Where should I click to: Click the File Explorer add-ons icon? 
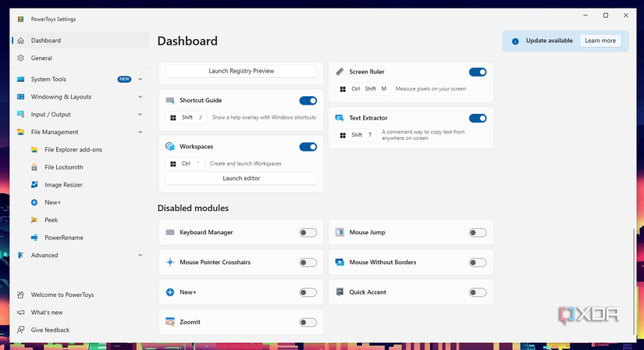pos(34,150)
